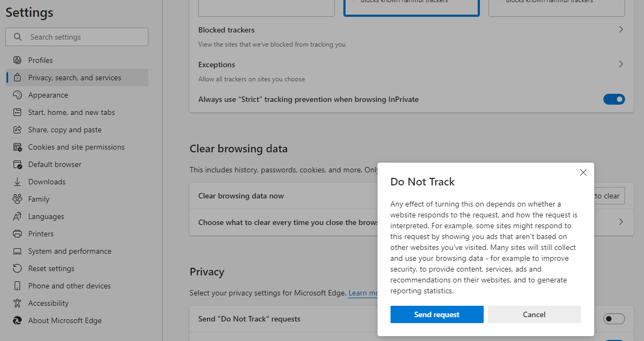Click Clear browsing data now label
The width and height of the screenshot is (644, 341).
click(241, 196)
